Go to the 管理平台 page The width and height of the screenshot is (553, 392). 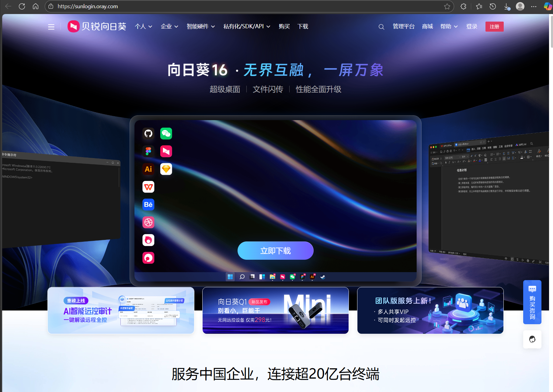point(403,26)
